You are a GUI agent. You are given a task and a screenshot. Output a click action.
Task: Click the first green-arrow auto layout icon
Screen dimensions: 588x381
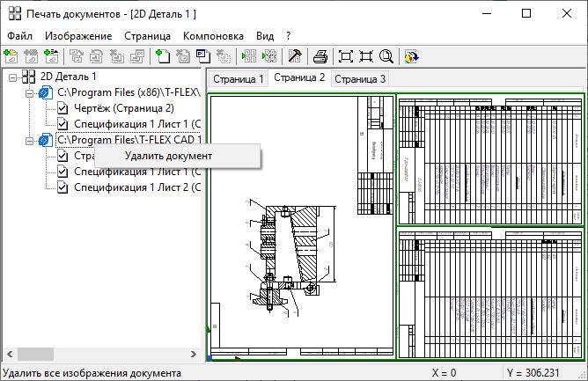[248, 56]
